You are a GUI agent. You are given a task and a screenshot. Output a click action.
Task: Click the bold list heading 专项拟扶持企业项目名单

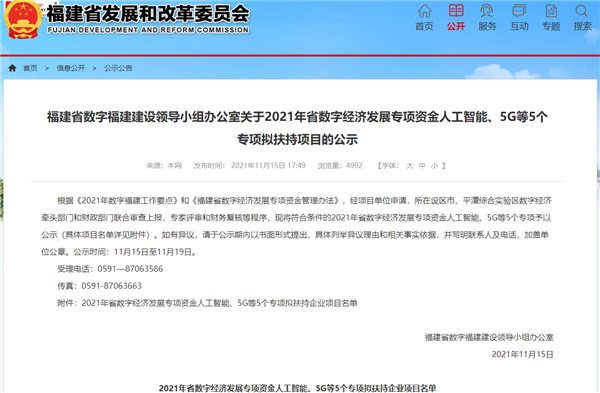[x=297, y=388]
